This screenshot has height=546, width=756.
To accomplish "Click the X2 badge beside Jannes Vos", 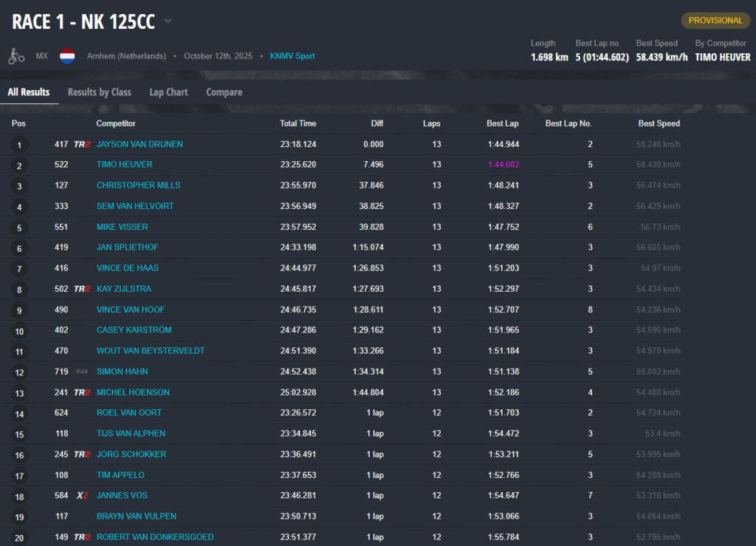I will tap(83, 496).
